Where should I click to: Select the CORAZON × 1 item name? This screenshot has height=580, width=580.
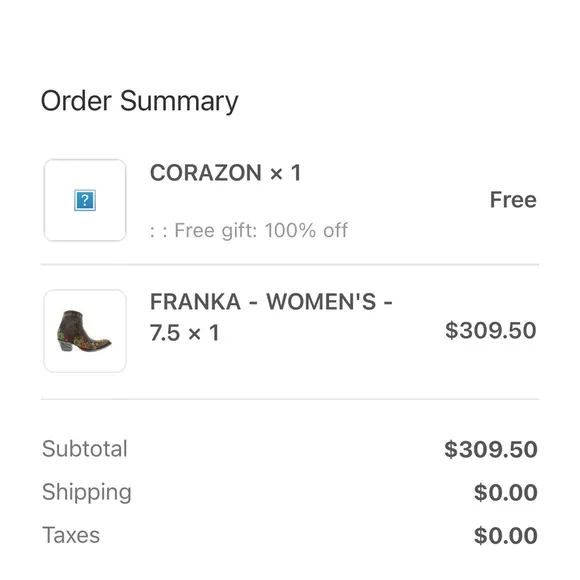[x=226, y=173]
